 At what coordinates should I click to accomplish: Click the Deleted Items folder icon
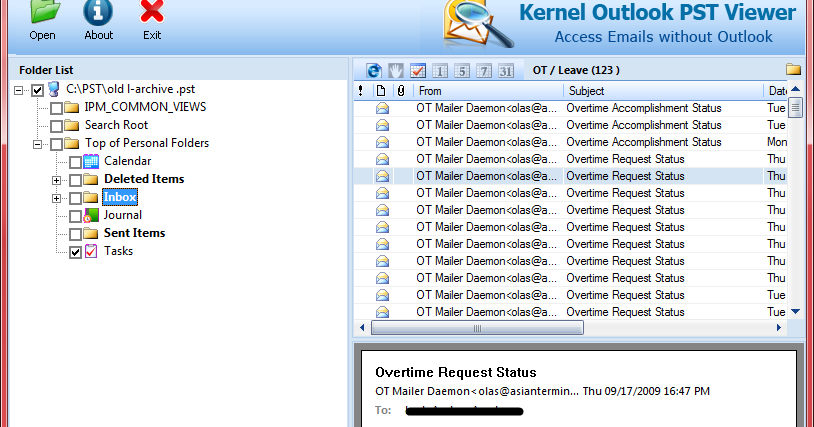pyautogui.click(x=91, y=180)
